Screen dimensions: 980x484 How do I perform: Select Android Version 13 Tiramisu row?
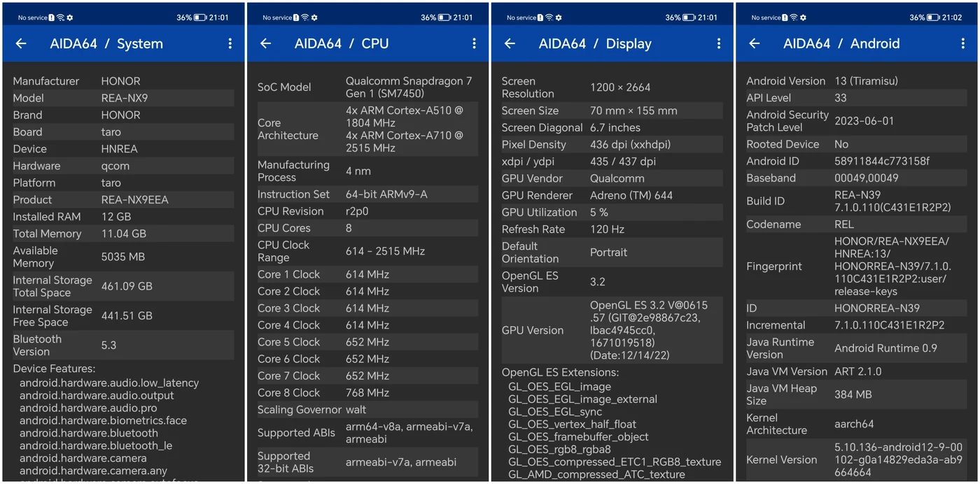(x=856, y=81)
